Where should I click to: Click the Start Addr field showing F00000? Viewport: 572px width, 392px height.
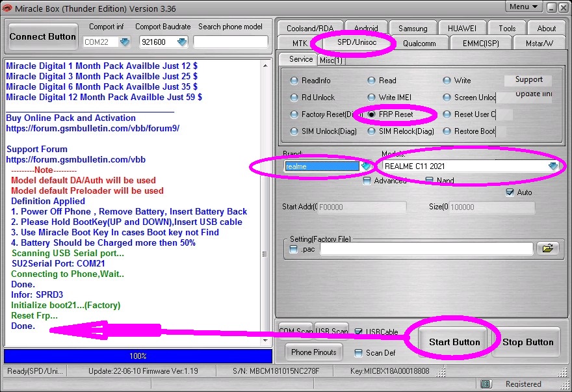362,207
